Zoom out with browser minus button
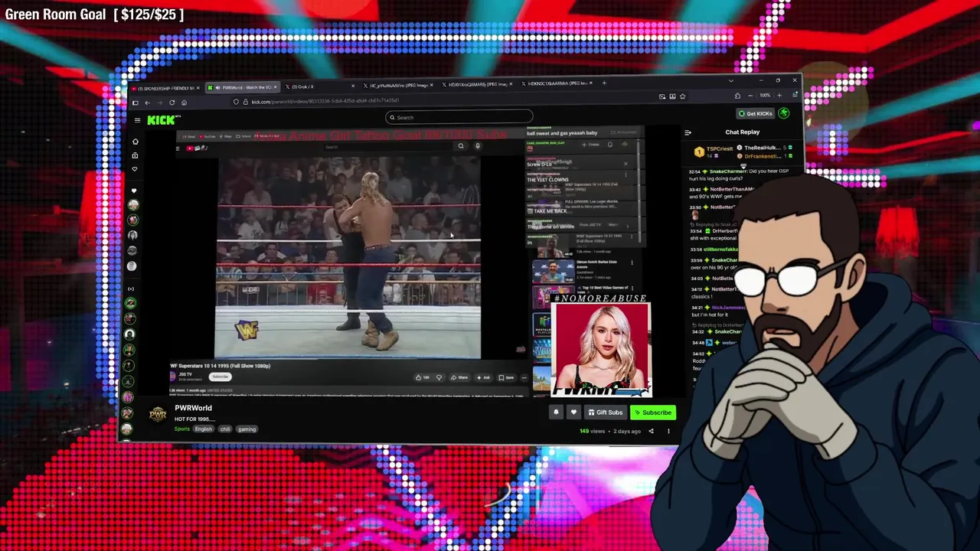 750,96
